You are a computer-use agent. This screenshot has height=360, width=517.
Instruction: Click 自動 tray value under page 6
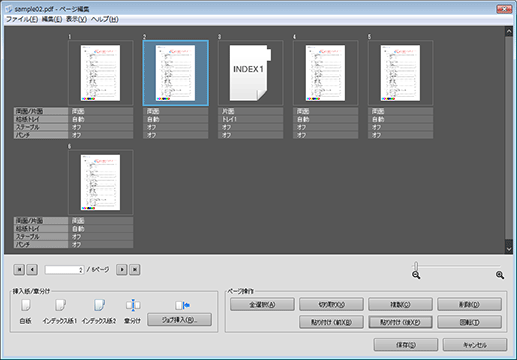[x=100, y=229]
